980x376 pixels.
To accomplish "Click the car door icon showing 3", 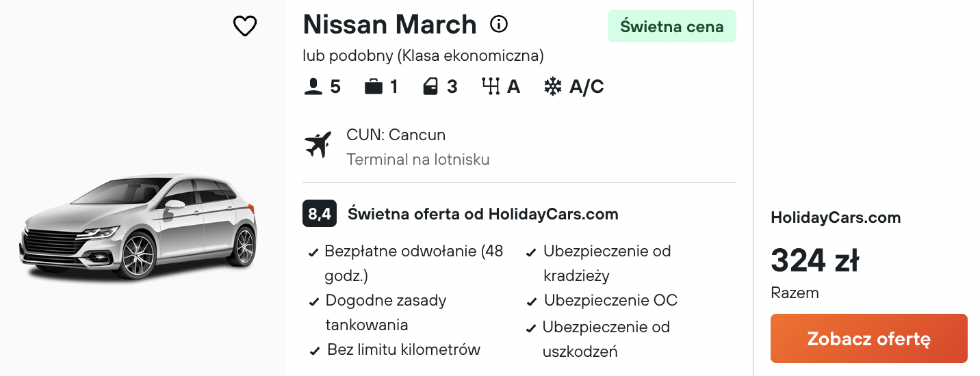I will coord(430,87).
